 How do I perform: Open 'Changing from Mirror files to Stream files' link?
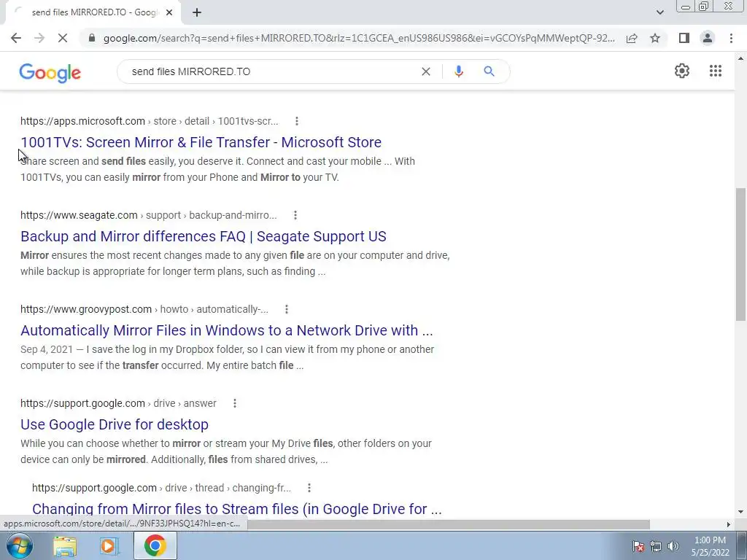point(237,508)
